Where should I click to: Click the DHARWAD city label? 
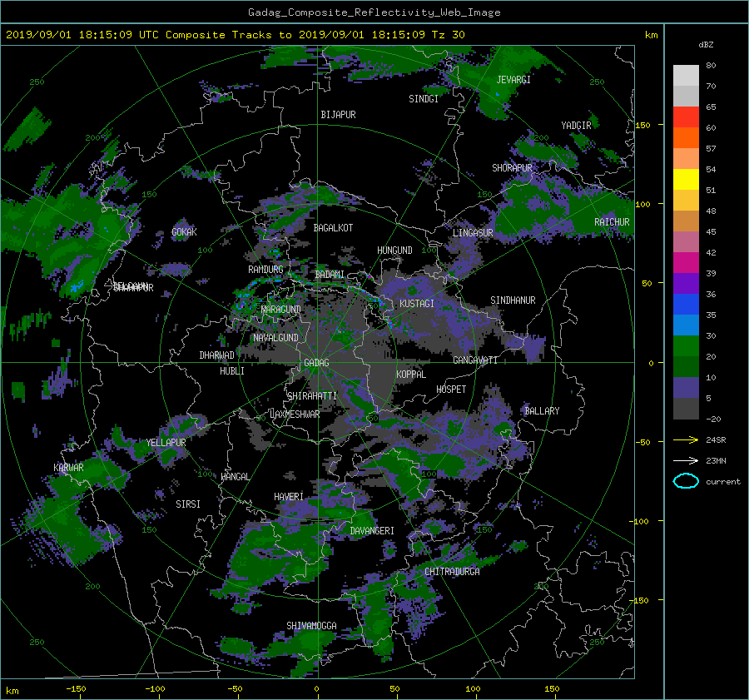pyautogui.click(x=217, y=355)
